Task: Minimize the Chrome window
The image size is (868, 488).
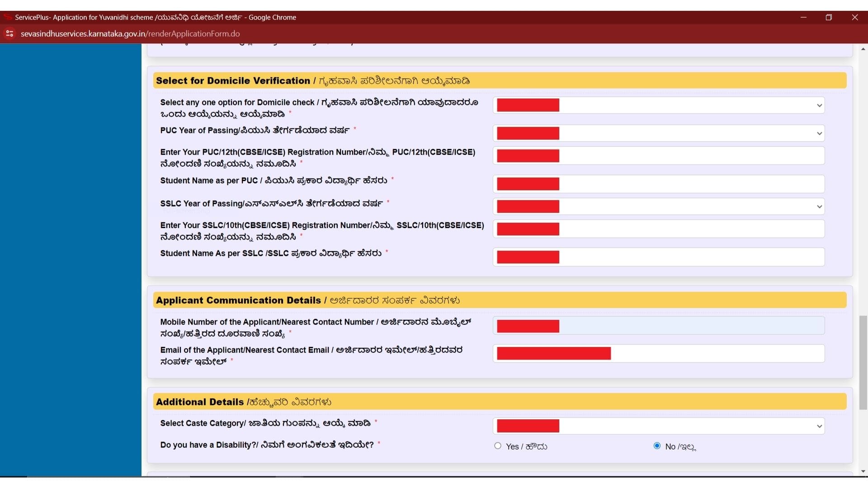Action: click(x=803, y=17)
